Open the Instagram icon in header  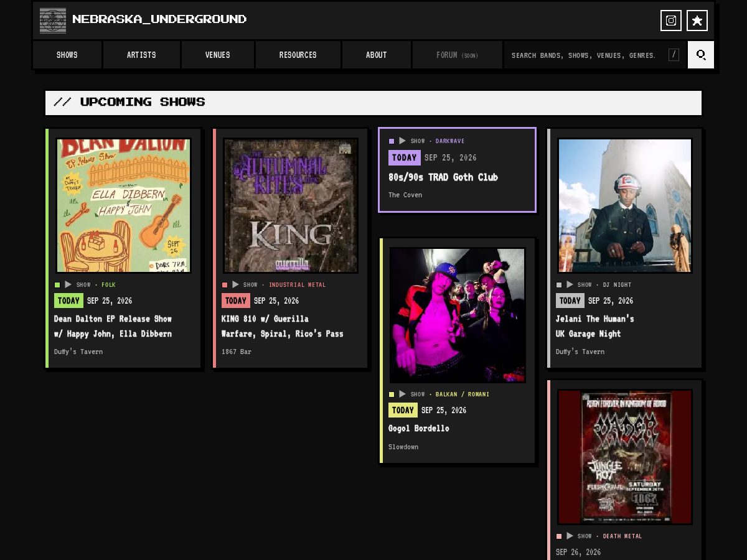click(x=671, y=21)
